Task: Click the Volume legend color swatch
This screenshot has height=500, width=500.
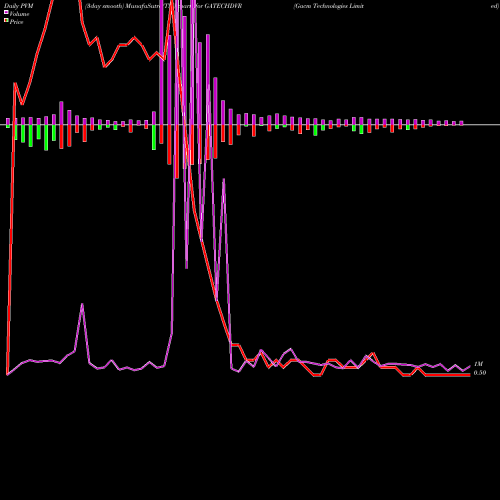Action: 6,13
